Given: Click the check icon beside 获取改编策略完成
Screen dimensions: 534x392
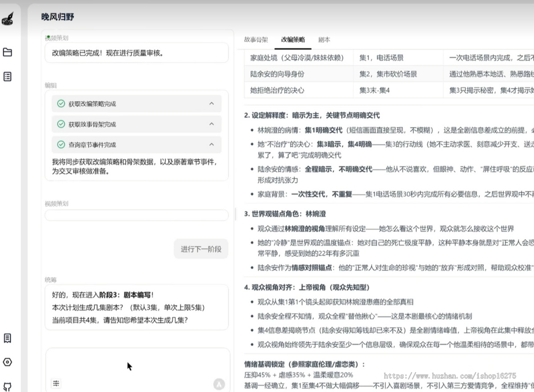Looking at the screenshot, I should click(61, 104).
